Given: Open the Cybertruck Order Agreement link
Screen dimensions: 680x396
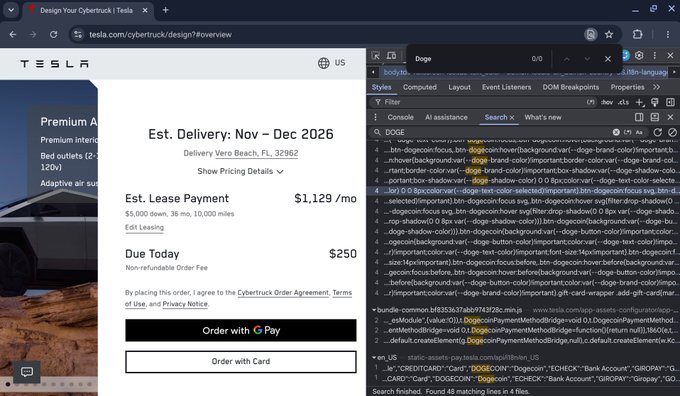Looking at the screenshot, I should pyautogui.click(x=283, y=293).
